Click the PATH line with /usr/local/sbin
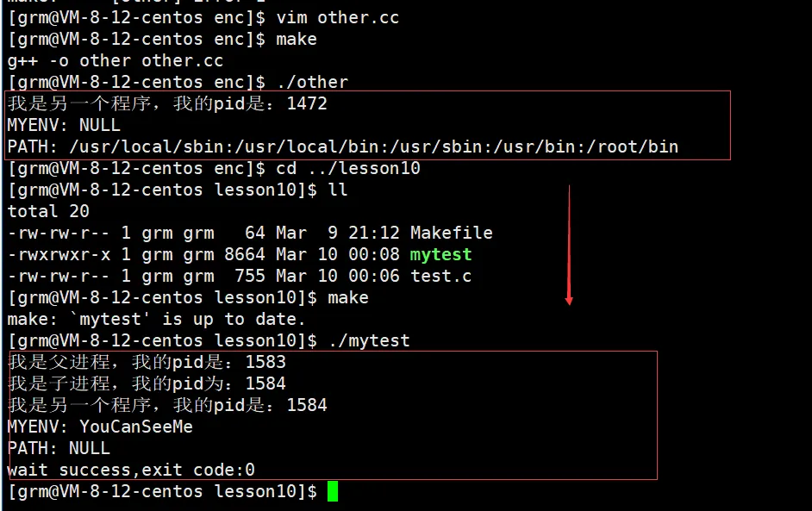 tap(343, 147)
